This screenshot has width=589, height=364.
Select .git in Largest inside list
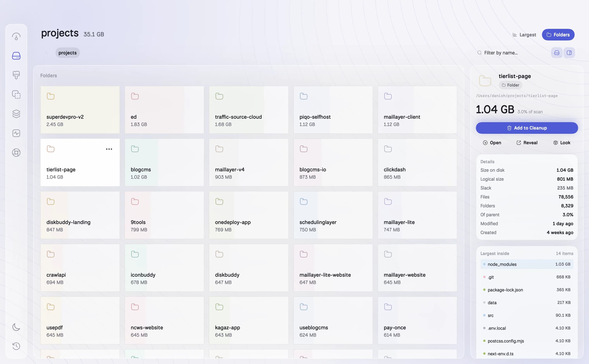point(527,277)
